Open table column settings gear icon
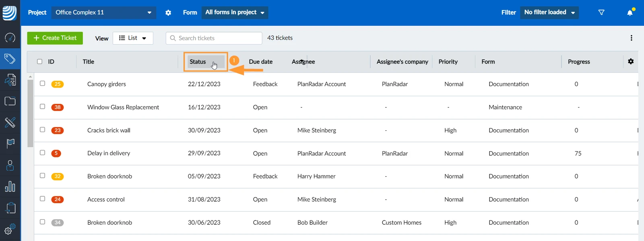 [x=631, y=61]
